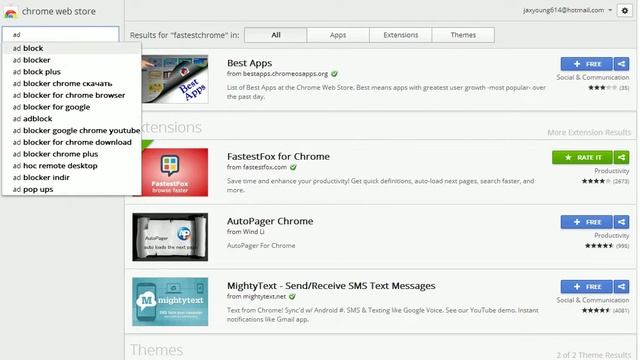Click the Best Apps thumbnail image
The image size is (640, 360).
pyautogui.click(x=175, y=79)
